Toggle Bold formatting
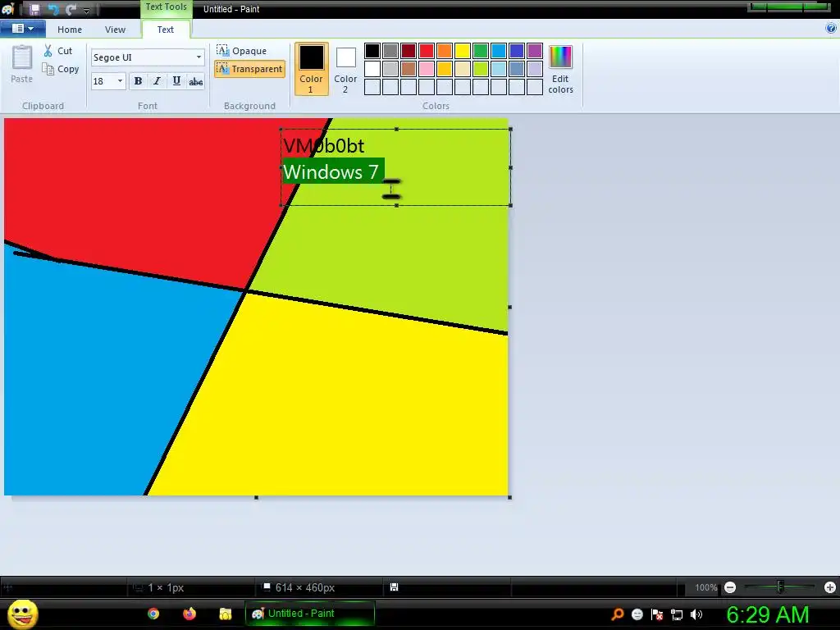 pos(138,81)
